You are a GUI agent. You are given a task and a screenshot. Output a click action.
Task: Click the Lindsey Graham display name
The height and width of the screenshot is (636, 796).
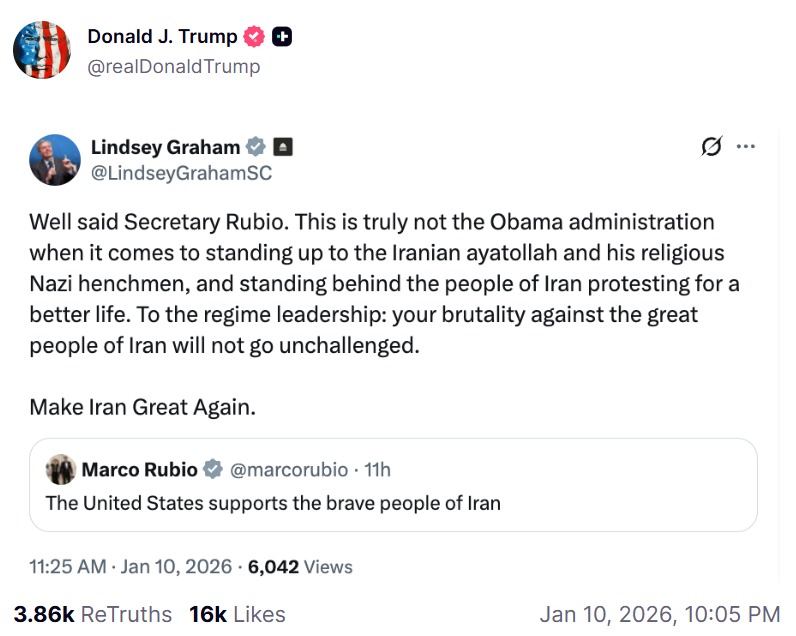[x=165, y=147]
